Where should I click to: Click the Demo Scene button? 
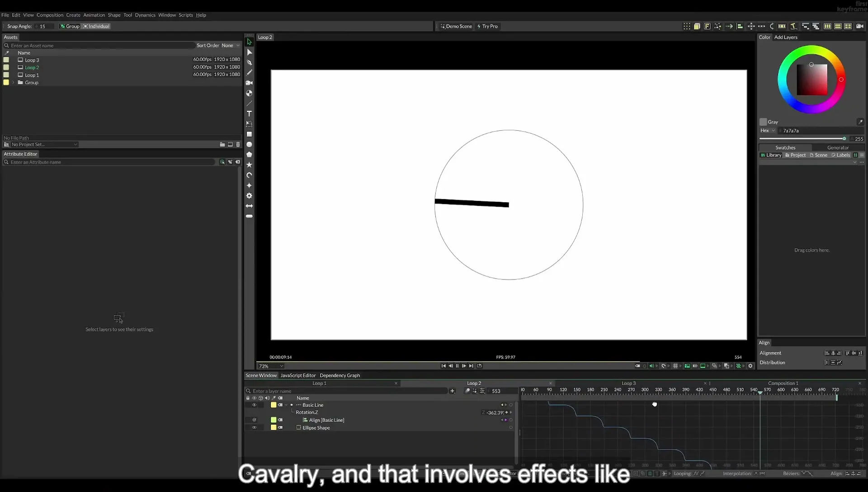click(x=456, y=26)
